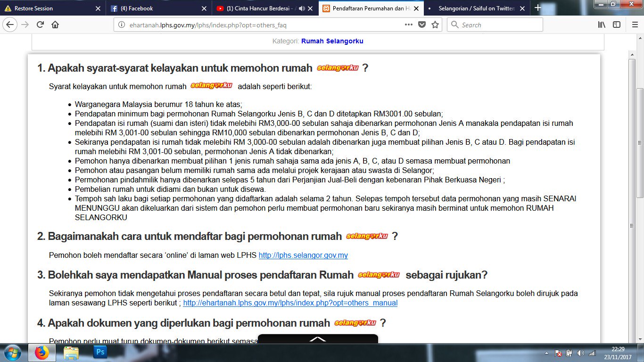Open the lphs.selangor.gov.my link
Screen dimensions: 644x362
[303, 255]
